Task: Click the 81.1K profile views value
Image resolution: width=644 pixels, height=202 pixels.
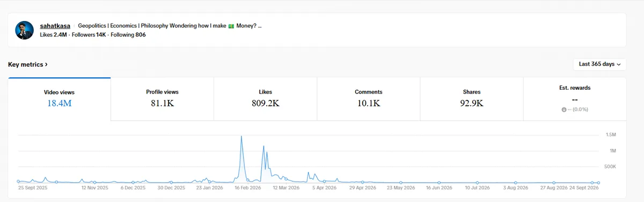Action: [x=162, y=103]
